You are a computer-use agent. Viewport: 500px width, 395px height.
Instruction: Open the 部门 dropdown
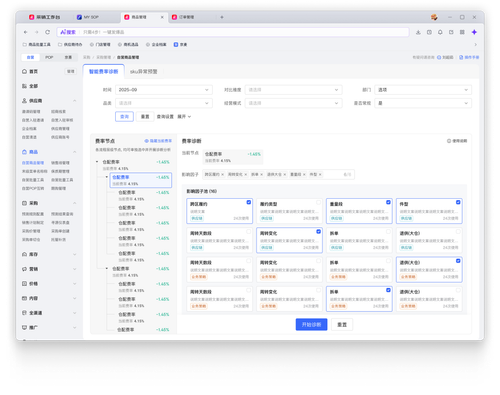point(423,90)
